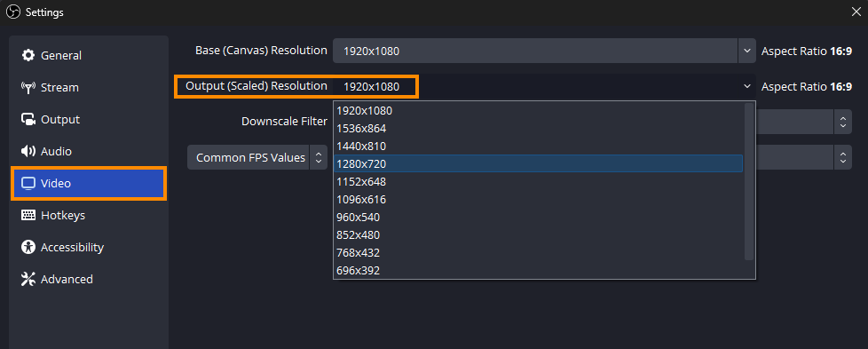Choose 1920x1080 from resolution list

click(x=539, y=111)
